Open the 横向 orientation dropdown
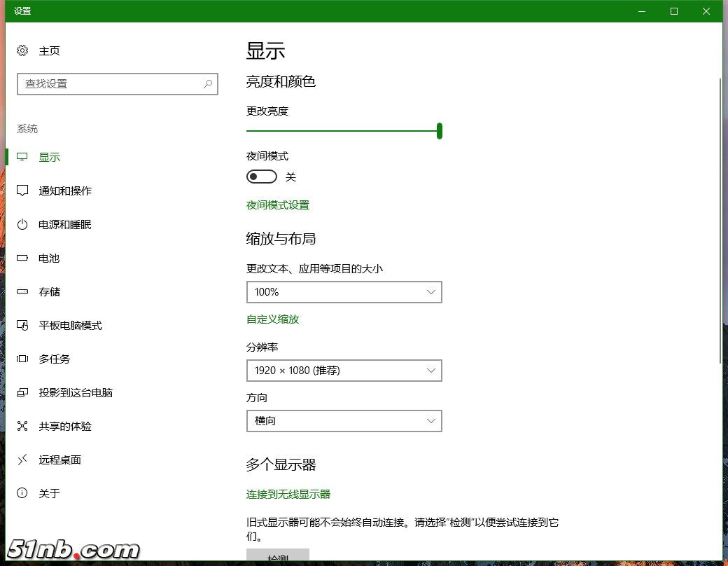Screen dimensions: 728x566 tap(344, 421)
